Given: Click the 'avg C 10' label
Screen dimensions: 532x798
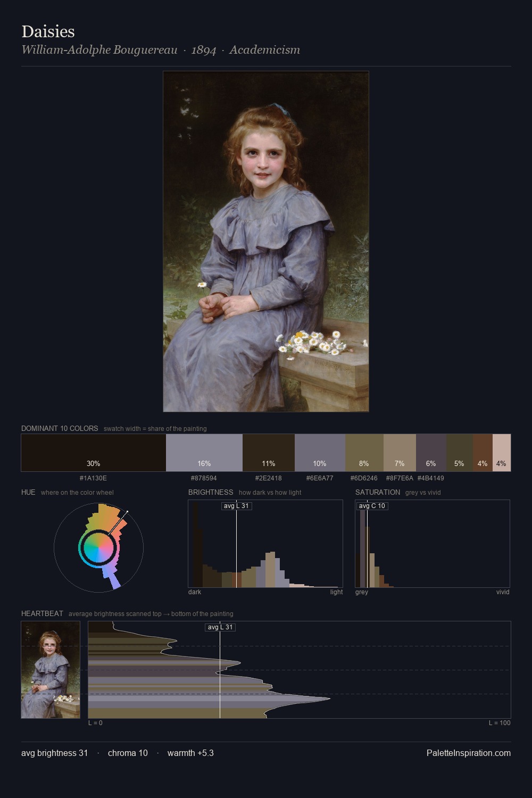Looking at the screenshot, I should click(372, 506).
